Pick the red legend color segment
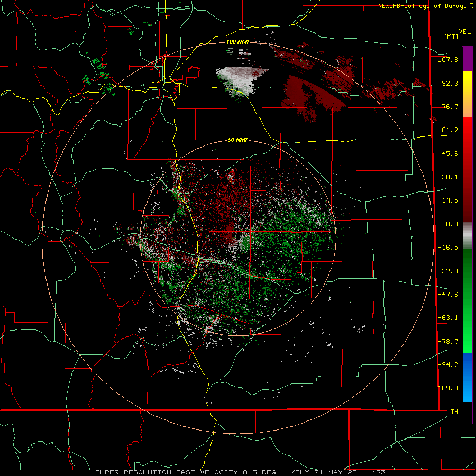Image resolution: width=476 pixels, height=476 pixels. [467, 169]
